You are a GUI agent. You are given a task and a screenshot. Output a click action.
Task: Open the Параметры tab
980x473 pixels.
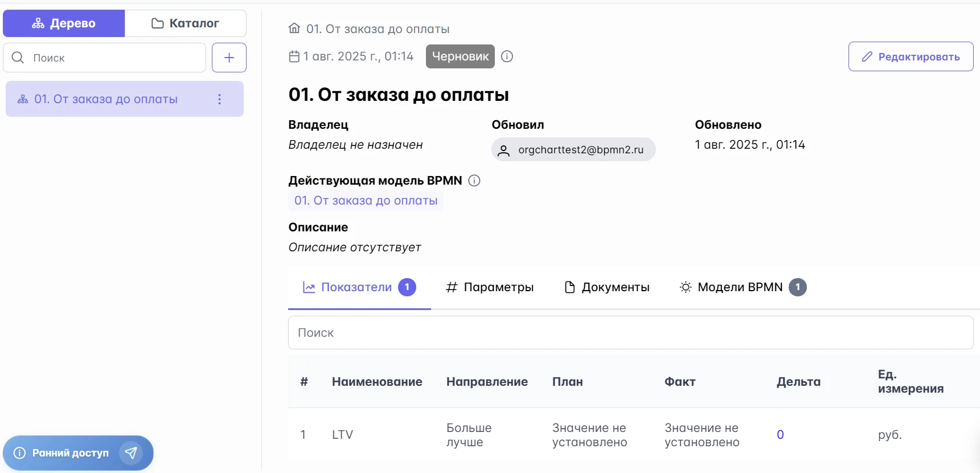tap(490, 287)
